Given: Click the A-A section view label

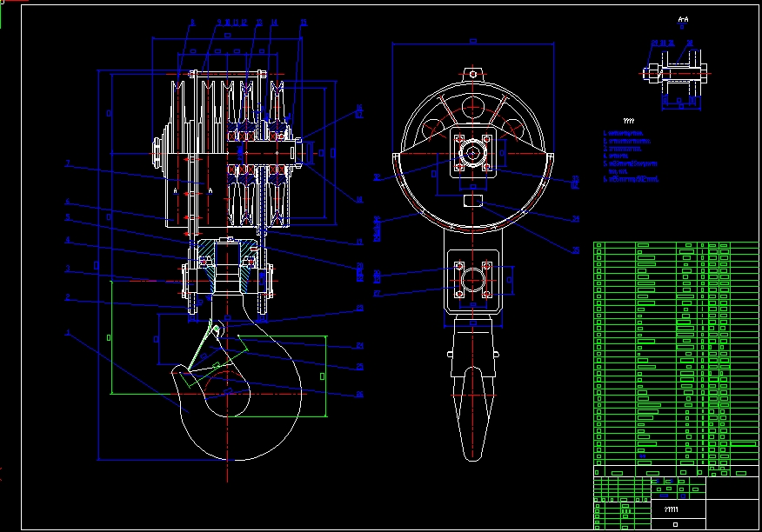Looking at the screenshot, I should tap(682, 18).
